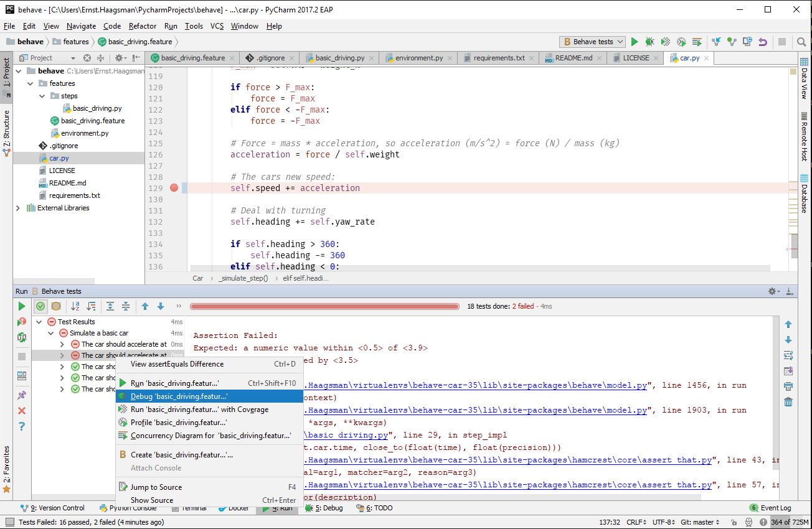Image resolution: width=812 pixels, height=529 pixels.
Task: Rerun tests with green arrow in Run panel
Action: (x=22, y=306)
